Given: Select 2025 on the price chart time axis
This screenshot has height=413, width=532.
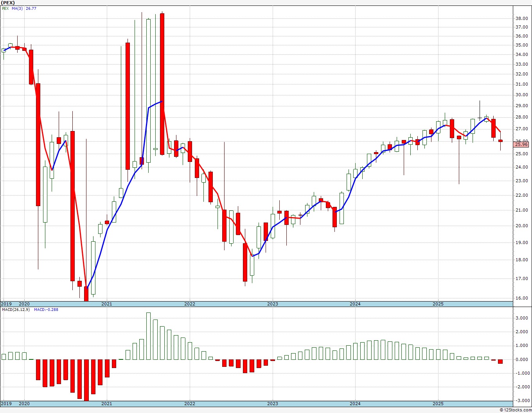Looking at the screenshot, I should coord(438,304).
